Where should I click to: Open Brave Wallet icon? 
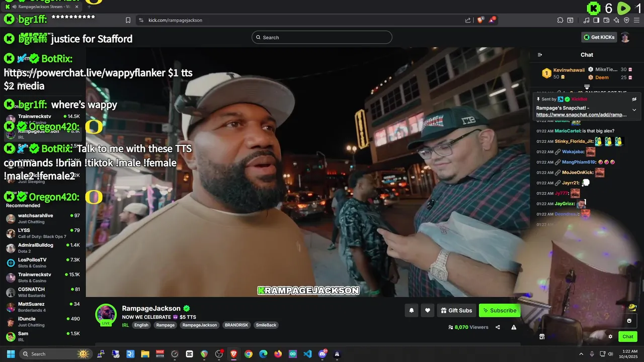(606, 20)
